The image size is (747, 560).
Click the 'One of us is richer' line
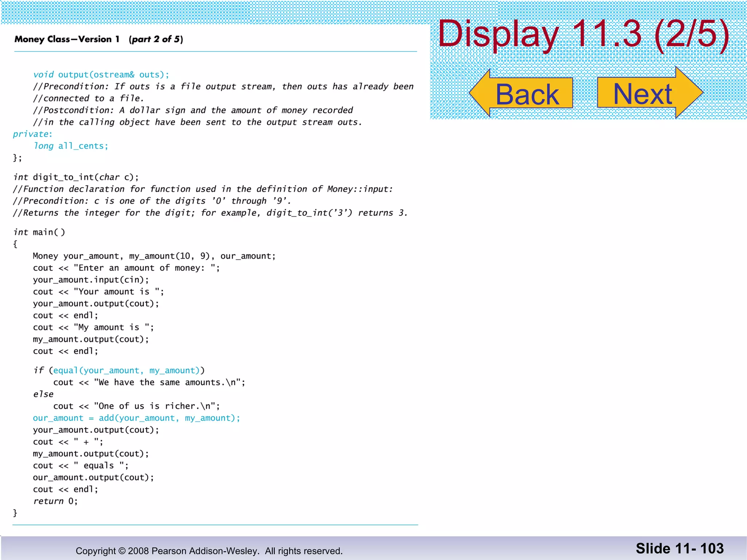(x=136, y=406)
